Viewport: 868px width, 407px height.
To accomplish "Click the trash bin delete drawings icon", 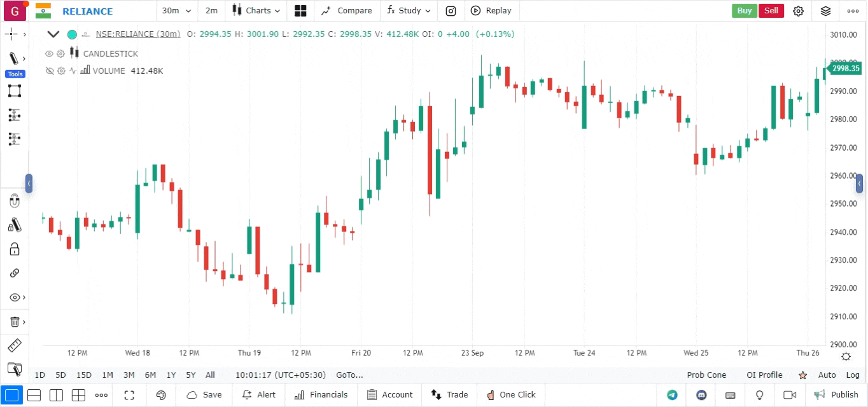I will [x=14, y=322].
